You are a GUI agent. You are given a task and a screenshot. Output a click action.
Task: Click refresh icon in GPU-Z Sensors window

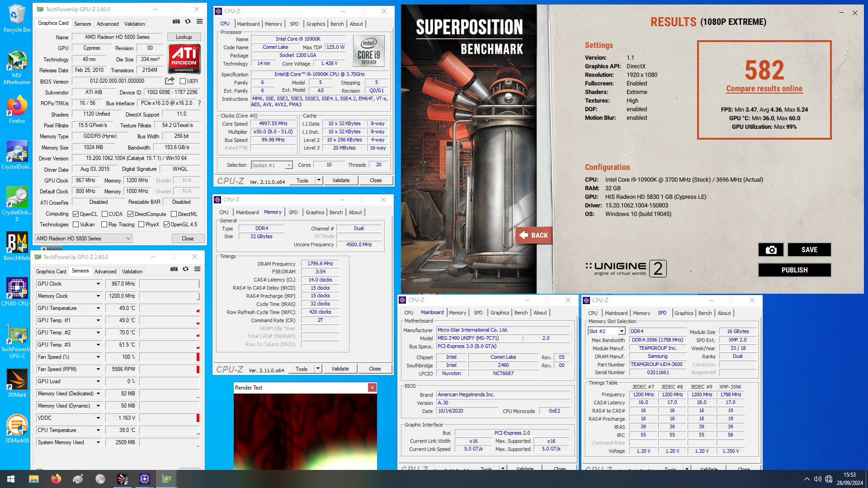click(186, 269)
